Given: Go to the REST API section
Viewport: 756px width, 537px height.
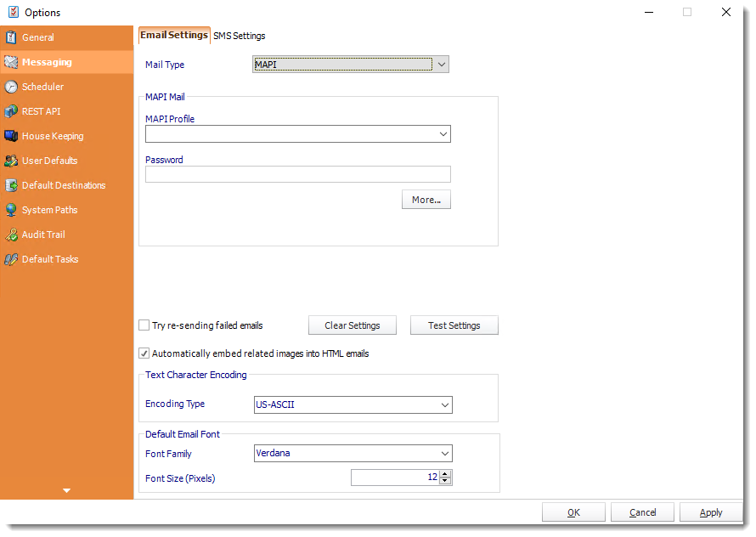Looking at the screenshot, I should tap(42, 111).
